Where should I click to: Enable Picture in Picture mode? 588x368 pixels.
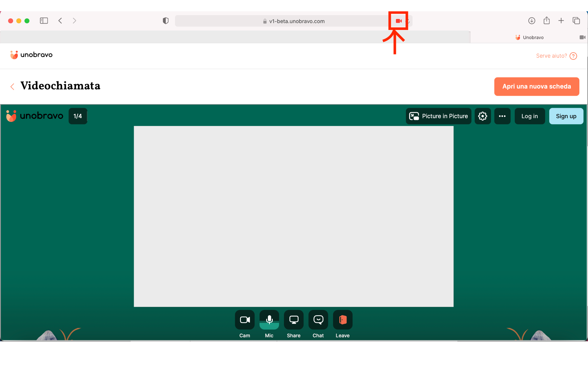(x=438, y=116)
